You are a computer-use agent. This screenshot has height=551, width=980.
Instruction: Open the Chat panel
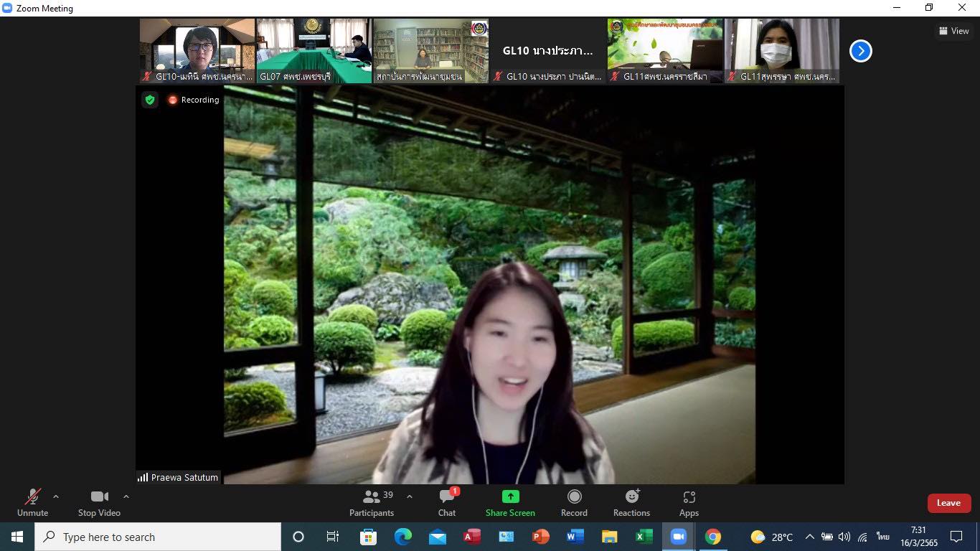tap(447, 502)
